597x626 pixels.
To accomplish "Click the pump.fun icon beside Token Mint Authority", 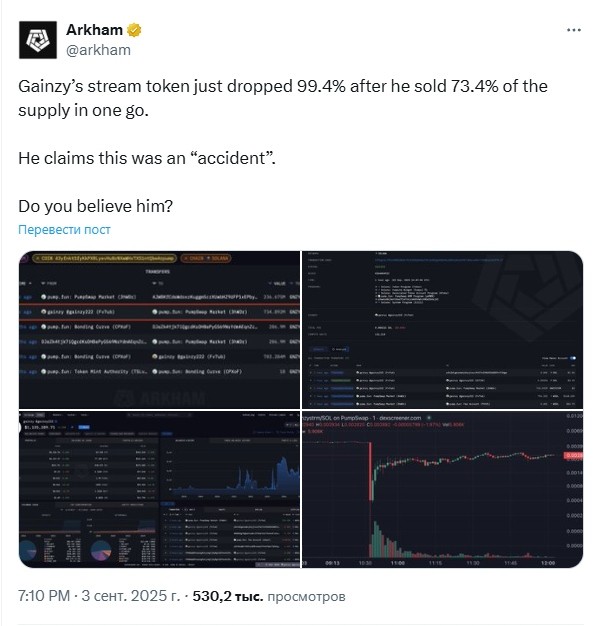I will 44,372.
